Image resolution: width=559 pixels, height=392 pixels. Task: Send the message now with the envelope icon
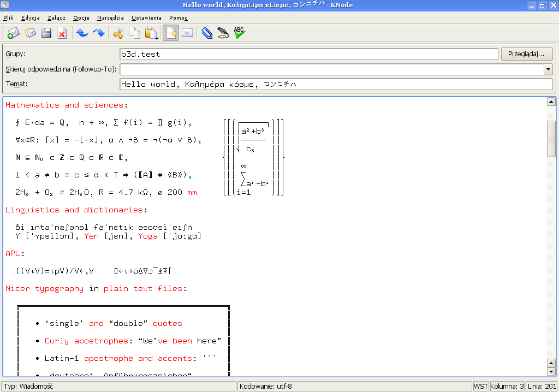[13, 33]
